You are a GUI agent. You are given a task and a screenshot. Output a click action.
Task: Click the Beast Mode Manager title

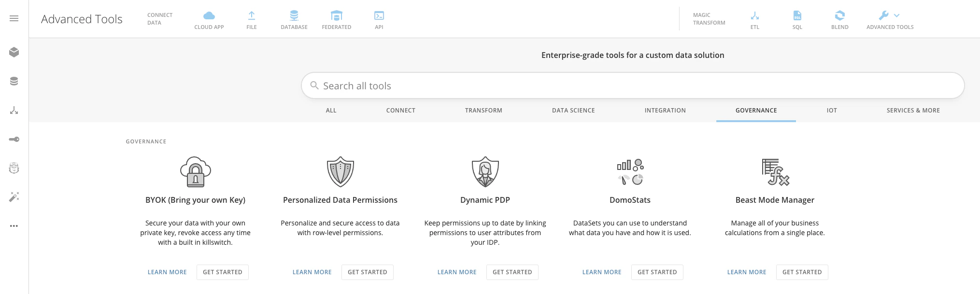[775, 200]
